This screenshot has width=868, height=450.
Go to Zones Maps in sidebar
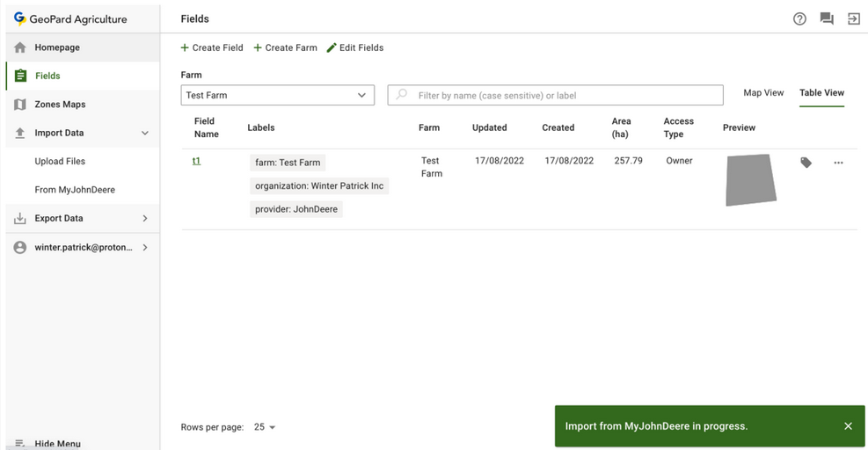60,105
